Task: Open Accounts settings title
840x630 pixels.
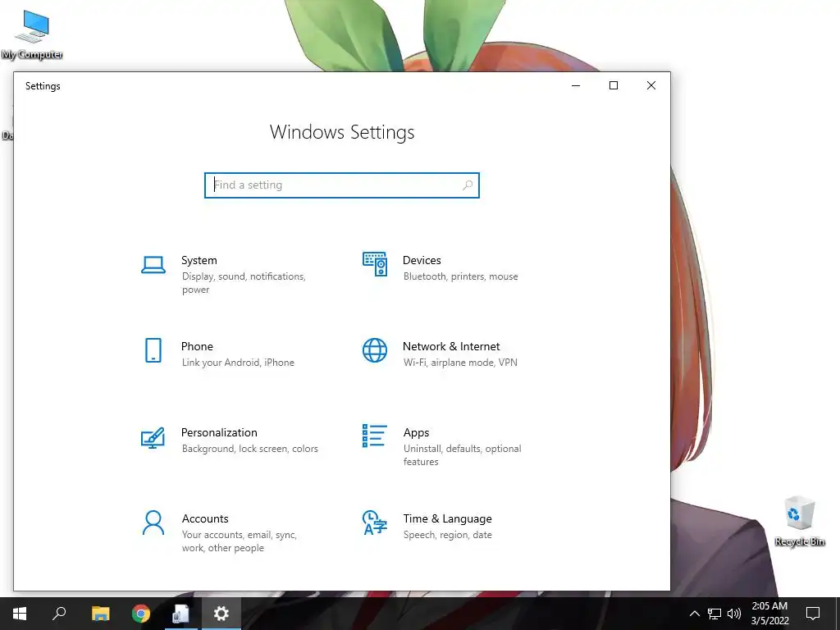Action: [205, 518]
